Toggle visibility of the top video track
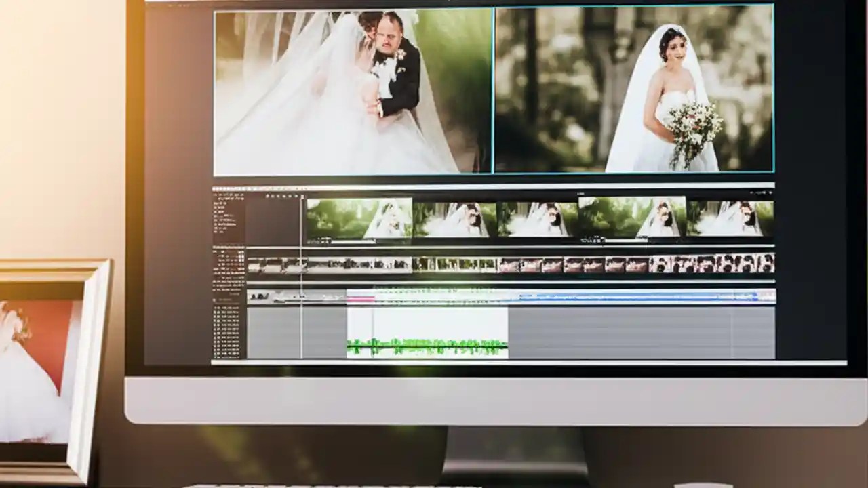Viewport: 868px width, 488px height. 216,207
